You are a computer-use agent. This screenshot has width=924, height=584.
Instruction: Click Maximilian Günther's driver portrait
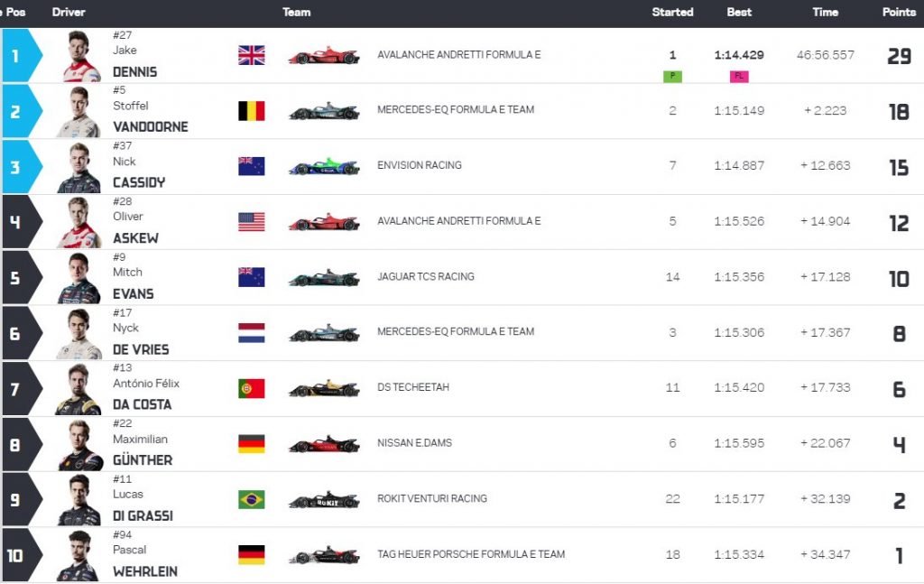coord(79,445)
